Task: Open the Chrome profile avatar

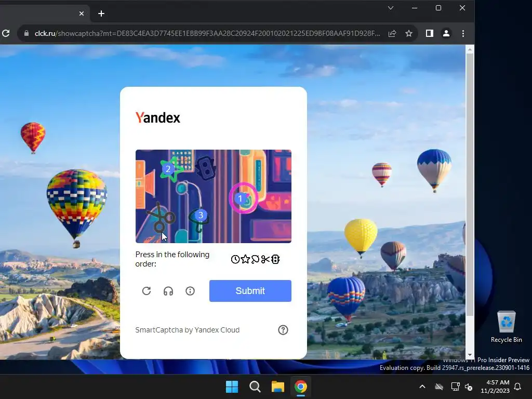Action: click(x=446, y=33)
